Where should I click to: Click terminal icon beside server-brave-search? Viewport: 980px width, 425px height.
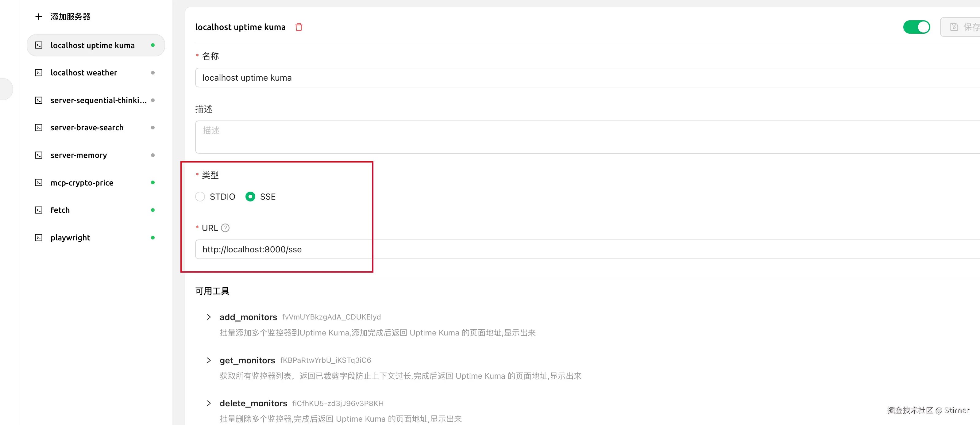click(x=38, y=128)
